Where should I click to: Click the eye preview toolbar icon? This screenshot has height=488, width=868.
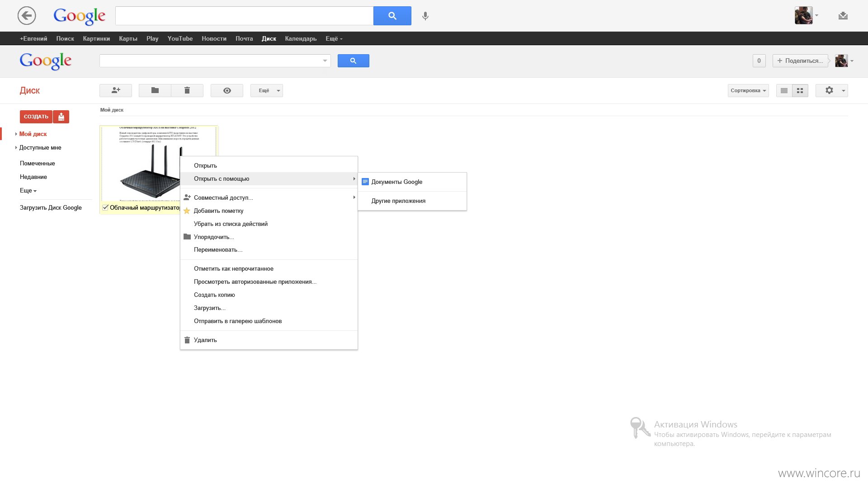point(227,90)
